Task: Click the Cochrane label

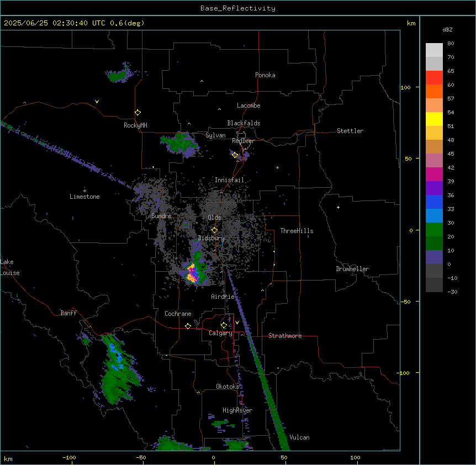Action: pyautogui.click(x=178, y=314)
